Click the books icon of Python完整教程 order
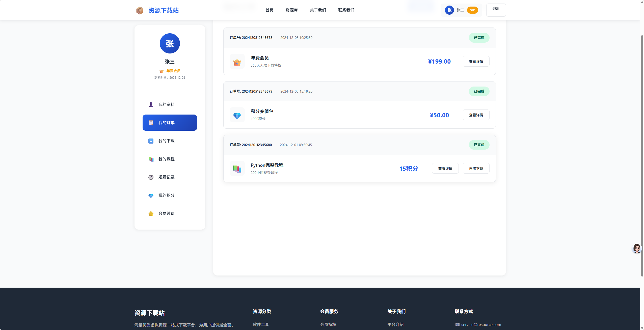Image resolution: width=644 pixels, height=330 pixels. pos(237,169)
